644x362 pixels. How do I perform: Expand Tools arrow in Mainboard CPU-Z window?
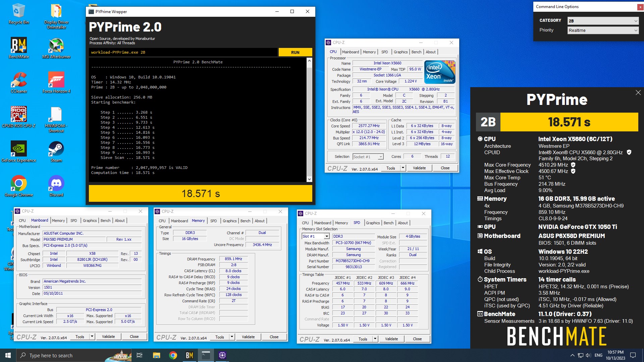(x=92, y=337)
